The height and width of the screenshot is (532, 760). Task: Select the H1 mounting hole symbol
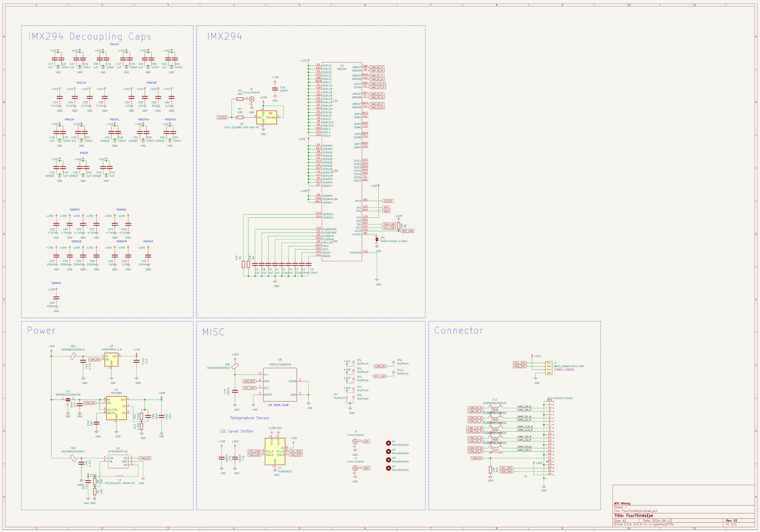click(x=388, y=443)
